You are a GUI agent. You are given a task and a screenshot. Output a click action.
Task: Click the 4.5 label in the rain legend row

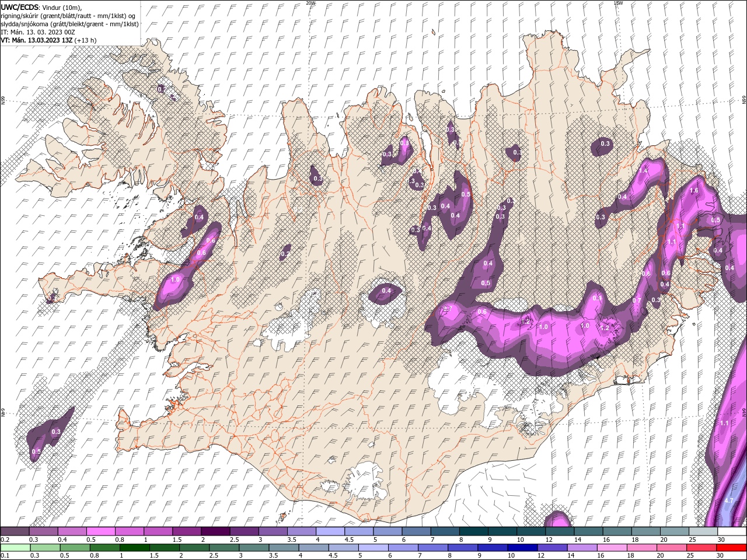(333, 555)
